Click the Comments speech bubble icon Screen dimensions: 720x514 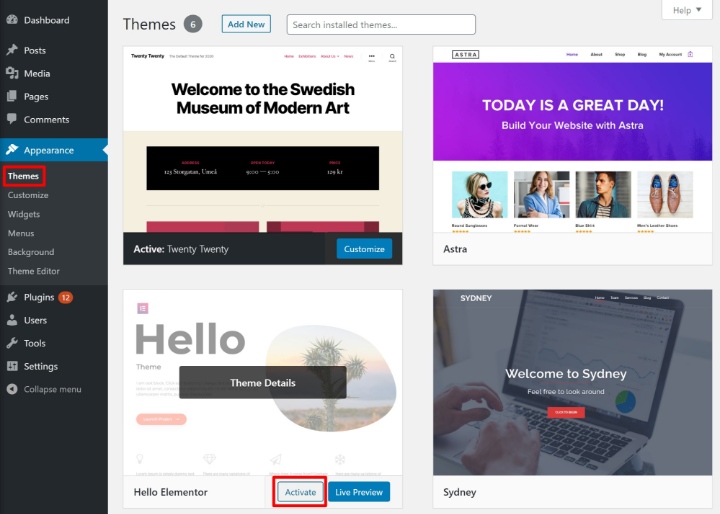point(12,119)
